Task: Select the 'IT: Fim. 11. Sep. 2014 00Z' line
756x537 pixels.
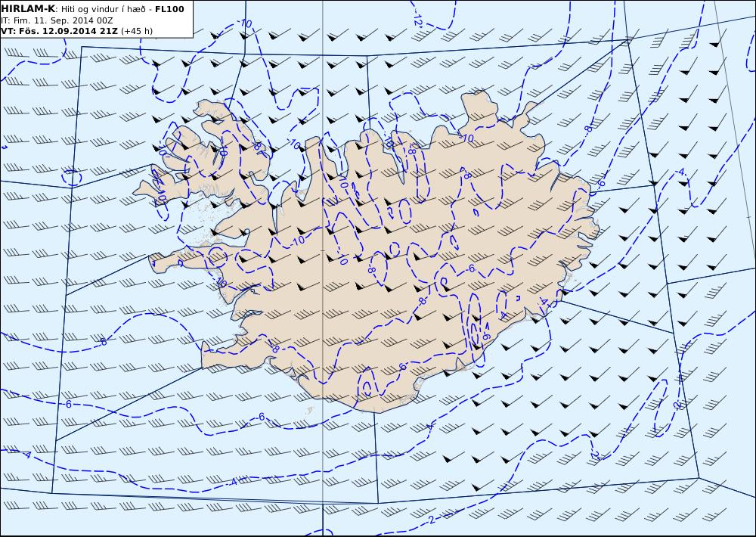Action: 57,20
